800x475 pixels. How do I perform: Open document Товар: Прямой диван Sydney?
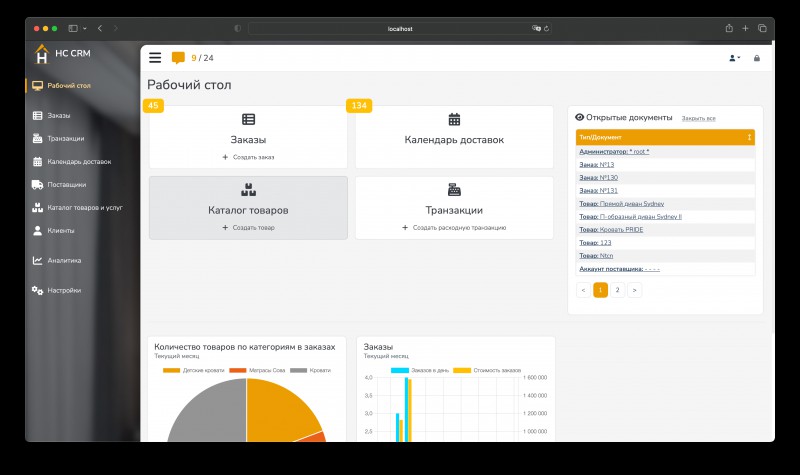coord(621,204)
